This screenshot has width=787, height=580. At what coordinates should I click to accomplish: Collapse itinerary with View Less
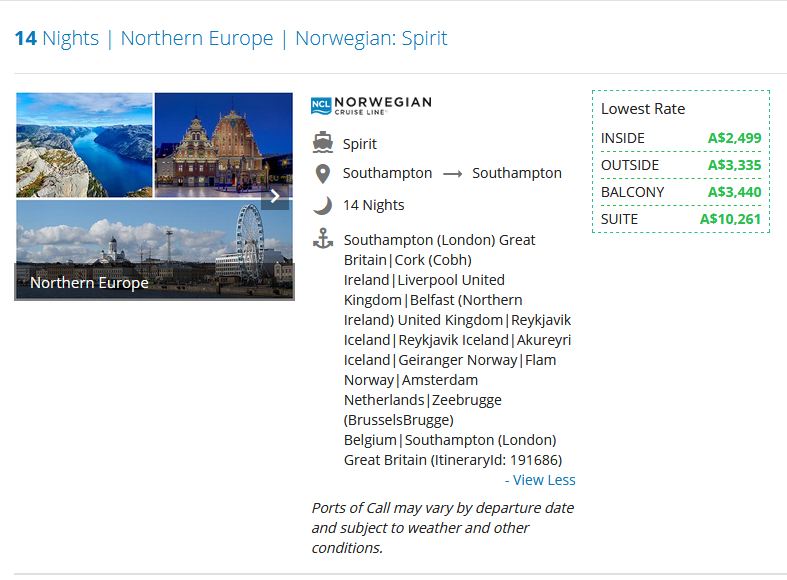point(540,480)
